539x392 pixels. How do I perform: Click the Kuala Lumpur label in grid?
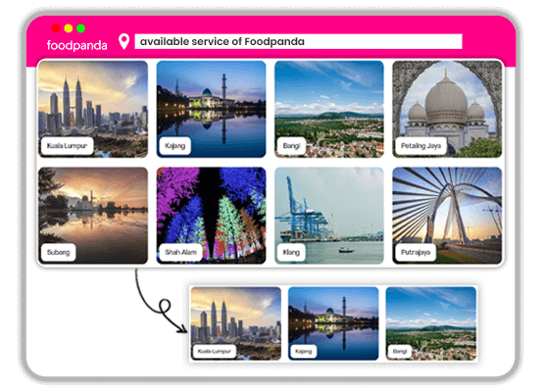[x=67, y=146]
